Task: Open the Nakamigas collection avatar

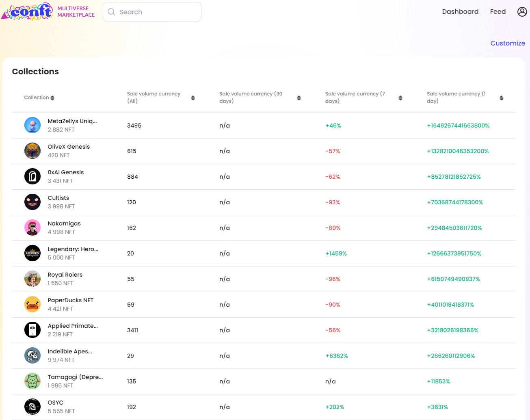Action: pos(32,227)
